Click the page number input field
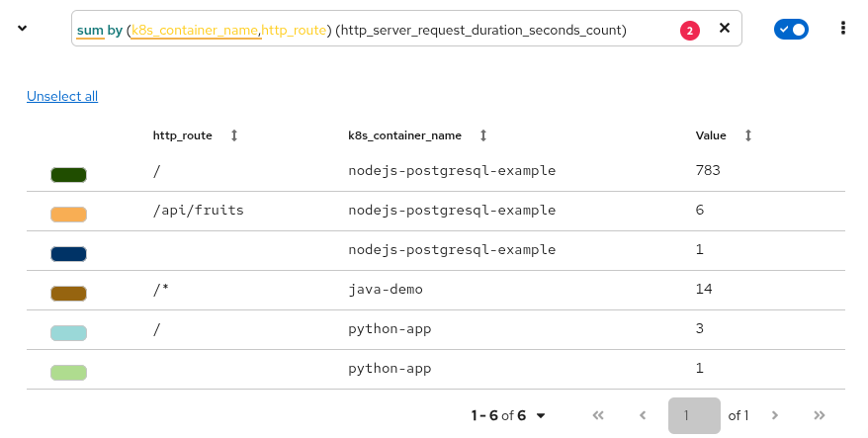Screen dimensions: 868x438 [x=693, y=415]
